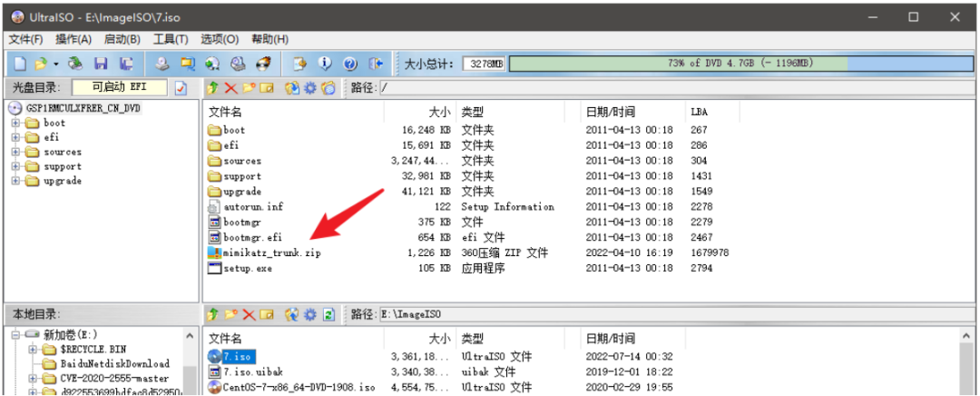Expand the CVE-2020-2555-master folder node
Viewport: 980px width, 396px height.
(32, 379)
